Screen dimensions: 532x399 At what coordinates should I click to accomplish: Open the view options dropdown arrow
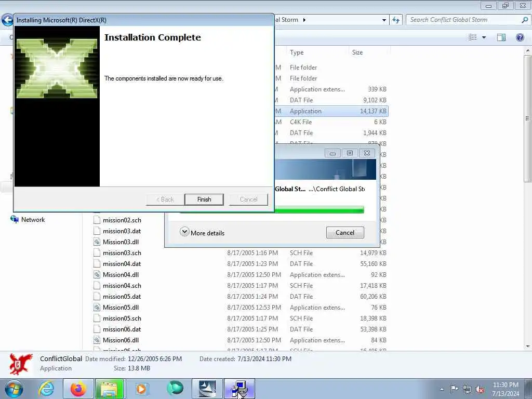pyautogui.click(x=484, y=37)
